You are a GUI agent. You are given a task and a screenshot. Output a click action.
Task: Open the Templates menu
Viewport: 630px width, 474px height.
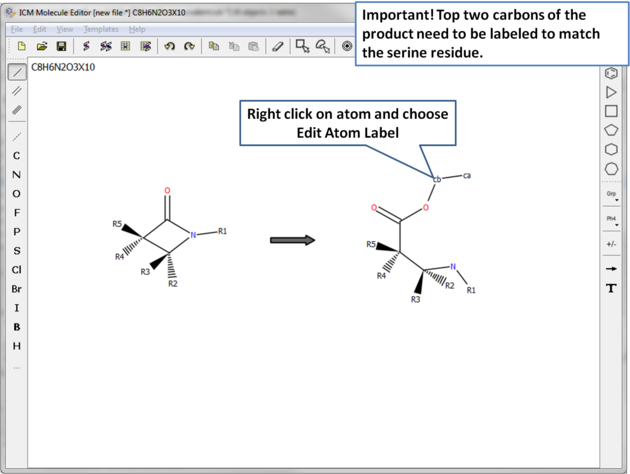pos(101,29)
